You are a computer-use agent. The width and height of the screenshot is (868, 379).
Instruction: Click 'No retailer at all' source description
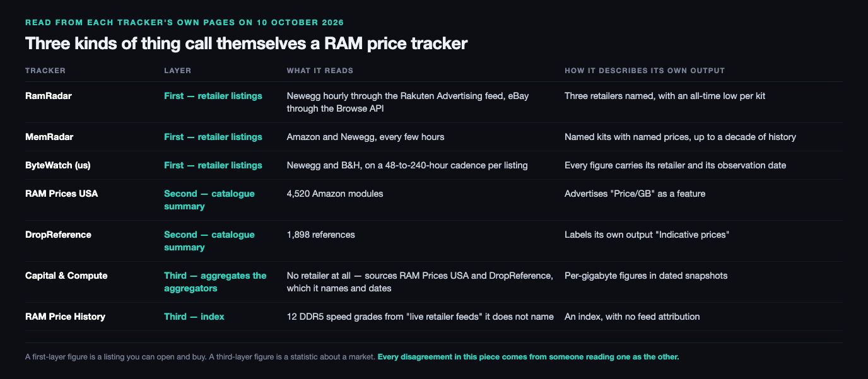point(420,282)
